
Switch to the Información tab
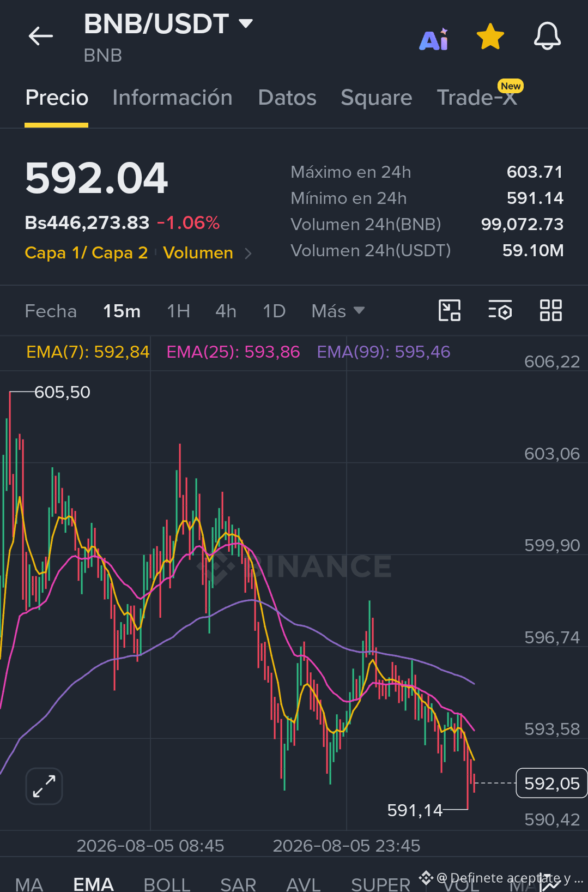coord(172,98)
